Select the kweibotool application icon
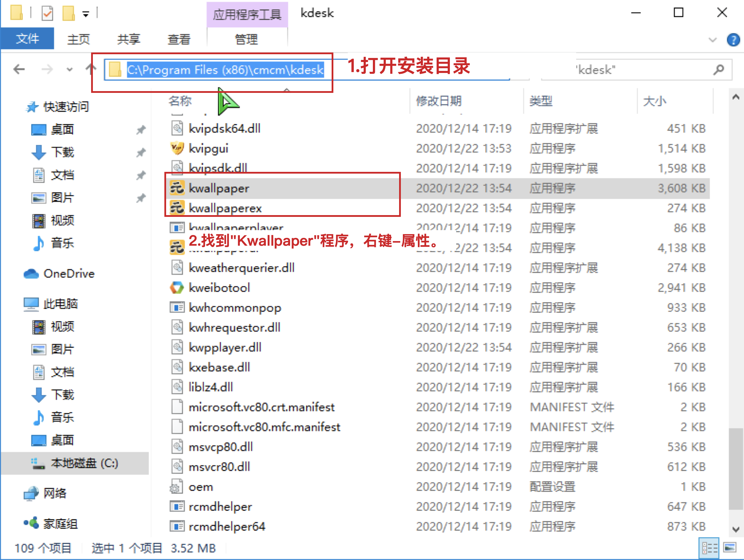Screen dimensions: 744x560 pos(177,287)
